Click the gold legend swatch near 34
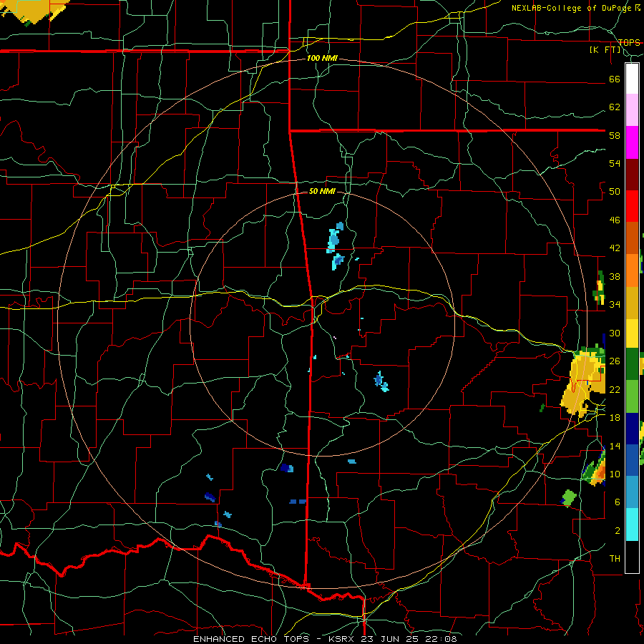 pyautogui.click(x=632, y=302)
